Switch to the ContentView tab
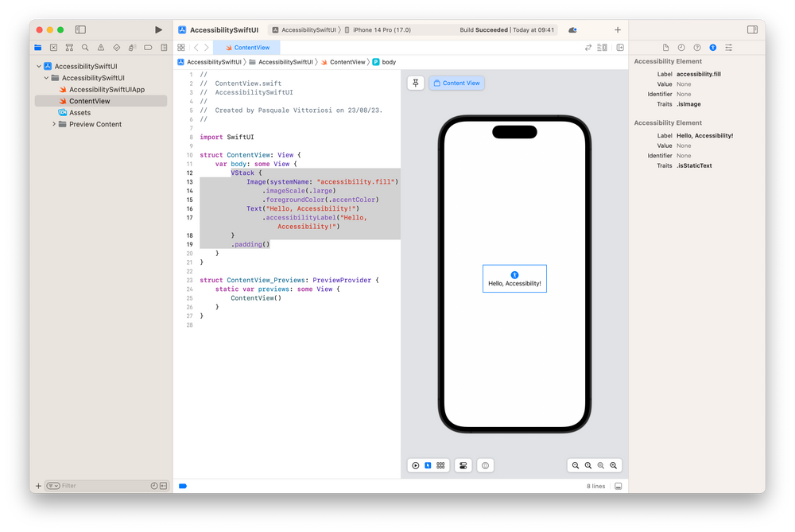Viewport: 795px width, 532px height. pyautogui.click(x=247, y=47)
